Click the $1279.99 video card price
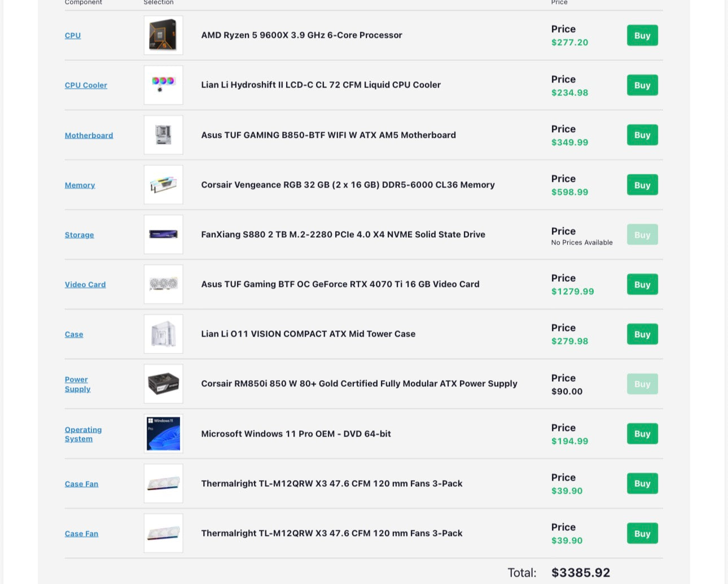 (572, 291)
